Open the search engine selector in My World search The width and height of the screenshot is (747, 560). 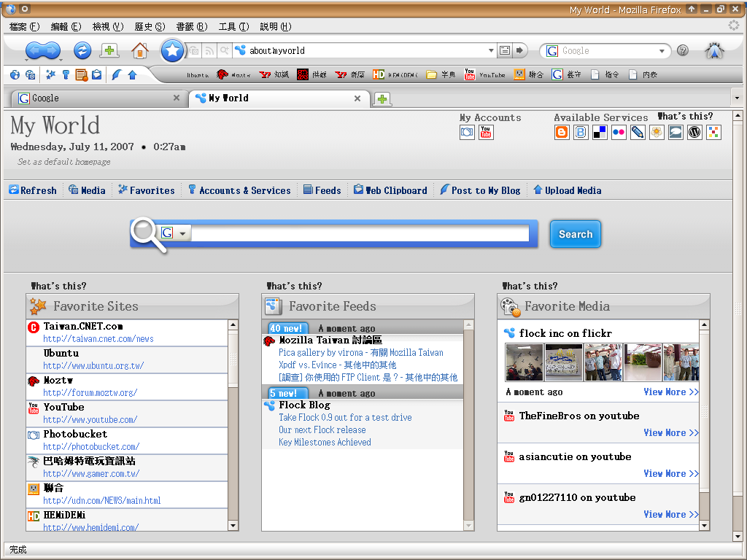(x=174, y=233)
